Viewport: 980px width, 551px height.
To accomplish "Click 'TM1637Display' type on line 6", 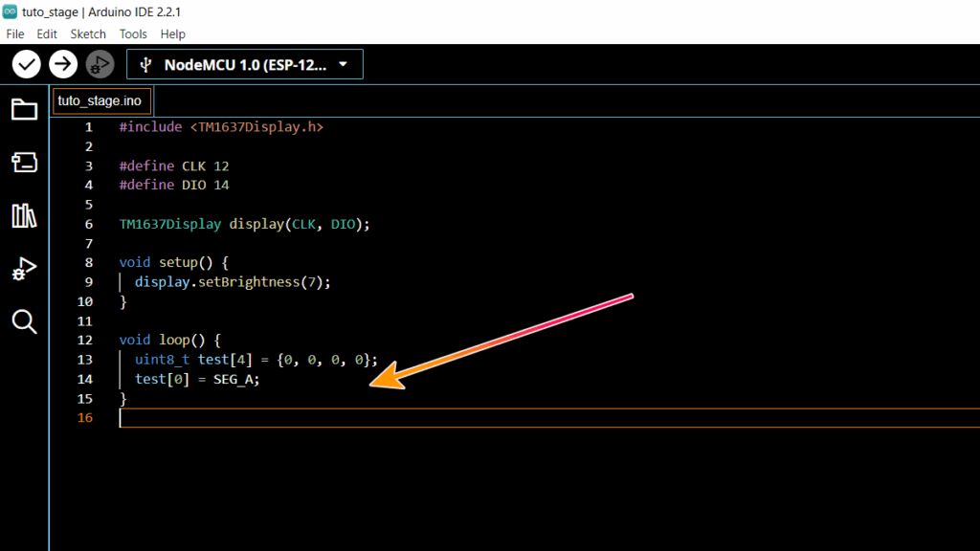I will tap(170, 224).
